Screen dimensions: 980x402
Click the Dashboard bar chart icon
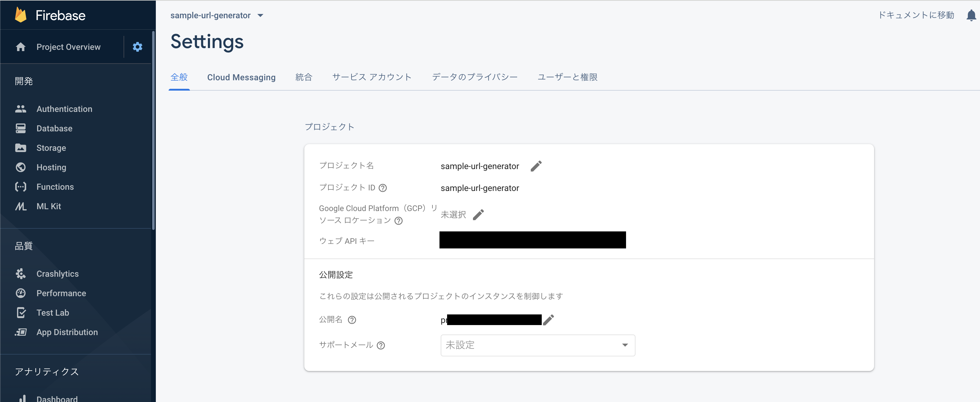pos(22,398)
